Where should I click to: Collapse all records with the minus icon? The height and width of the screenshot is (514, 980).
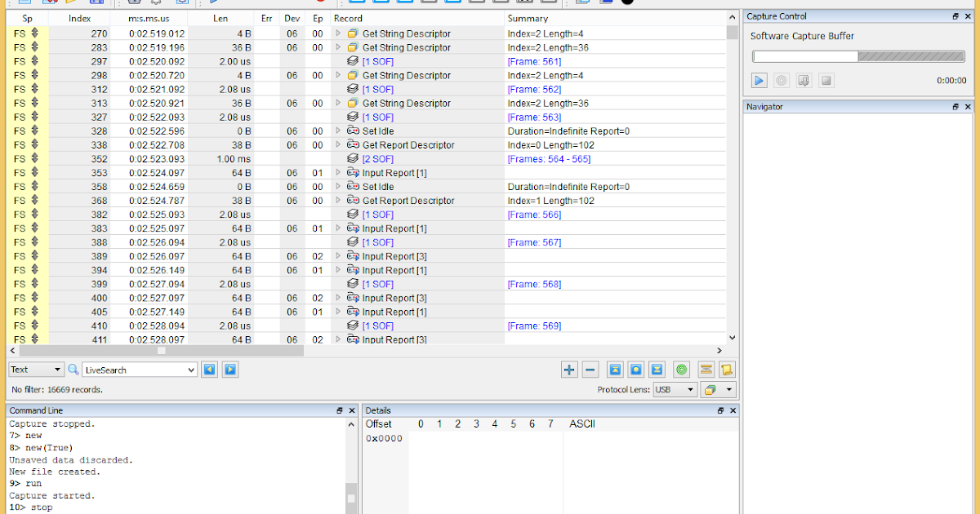tap(590, 370)
